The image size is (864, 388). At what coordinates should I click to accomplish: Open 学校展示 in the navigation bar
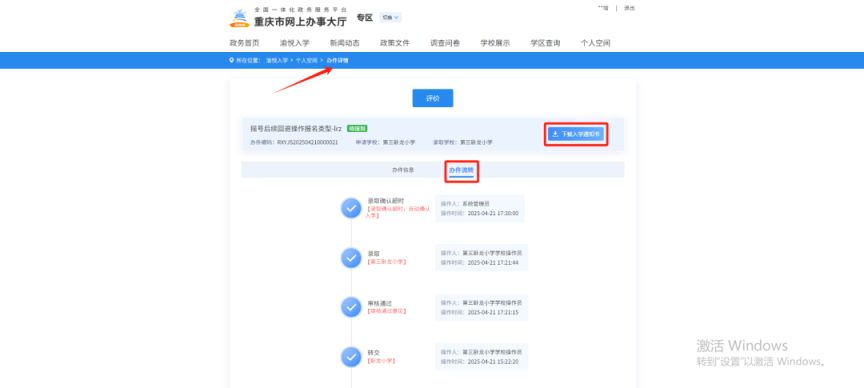click(495, 43)
